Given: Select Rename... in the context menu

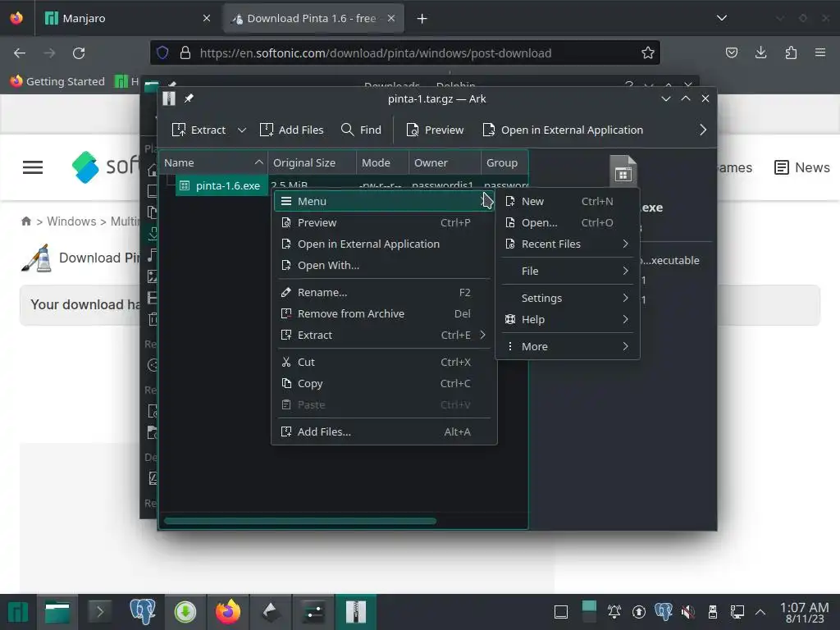Looking at the screenshot, I should [384, 293].
